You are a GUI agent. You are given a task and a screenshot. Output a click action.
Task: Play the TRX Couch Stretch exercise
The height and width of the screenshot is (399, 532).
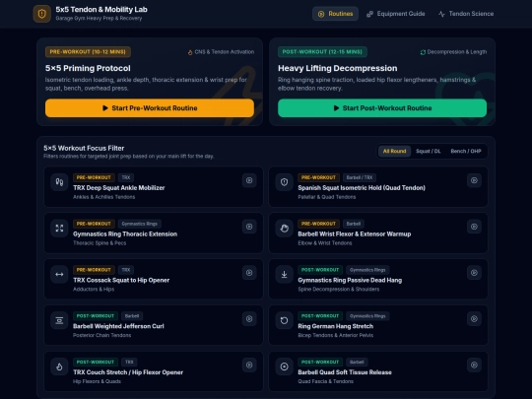249,366
